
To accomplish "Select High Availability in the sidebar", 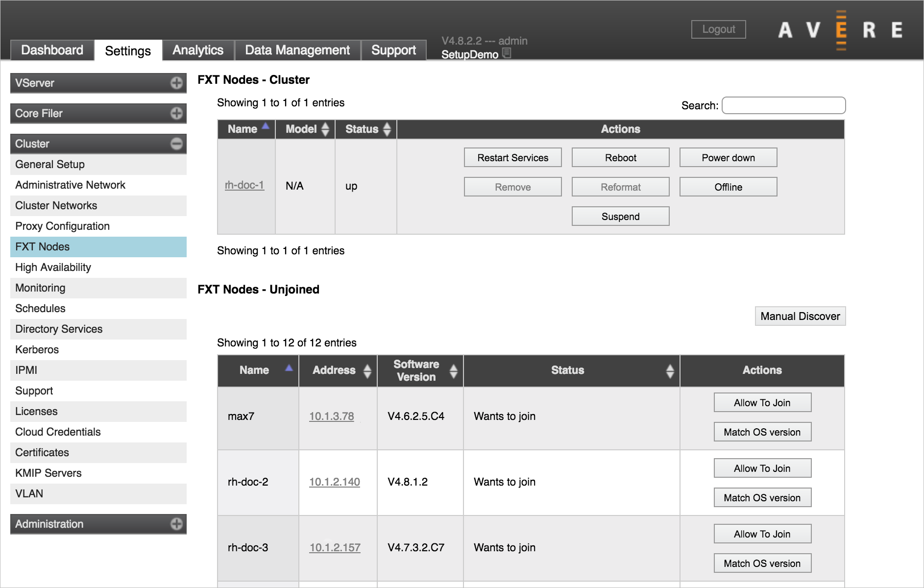I will coord(52,267).
